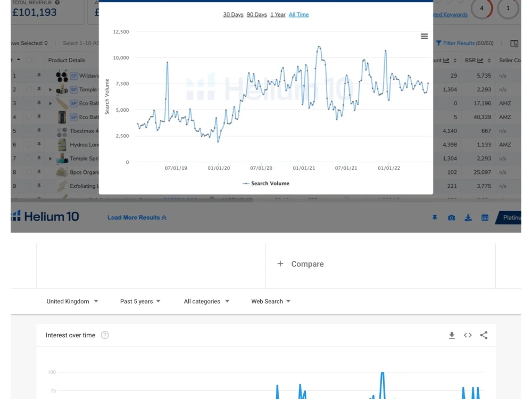Image resolution: width=532 pixels, height=399 pixels.
Task: Click the circle badge showing 4
Action: pyautogui.click(x=481, y=8)
